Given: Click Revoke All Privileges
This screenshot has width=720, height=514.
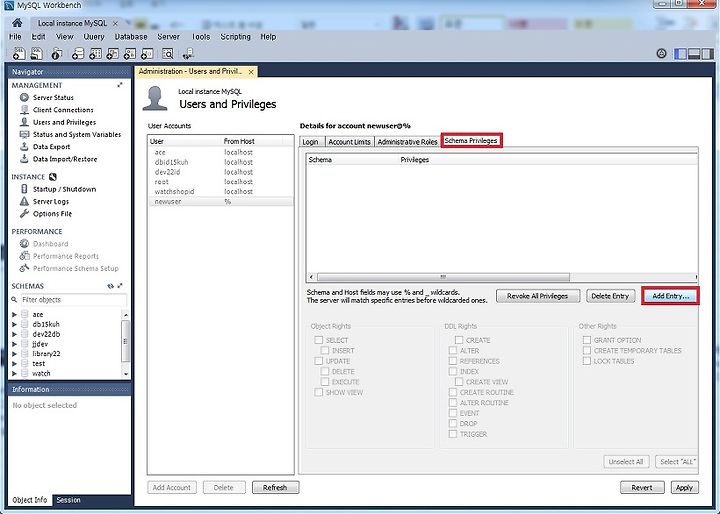Looking at the screenshot, I should point(538,296).
